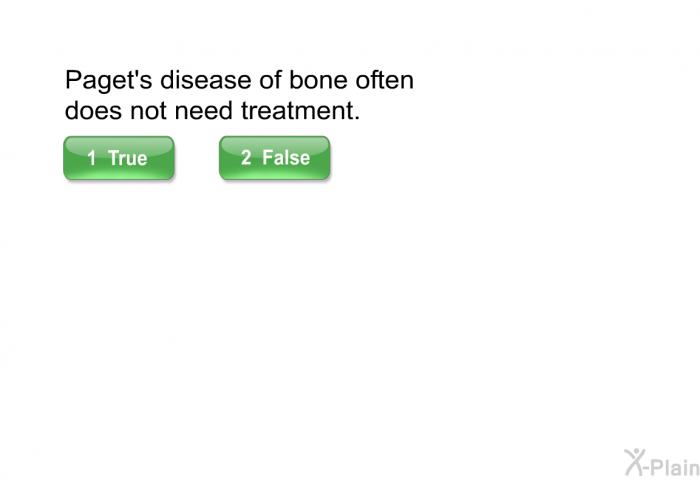Click the word 'disease' in the question

[205, 80]
